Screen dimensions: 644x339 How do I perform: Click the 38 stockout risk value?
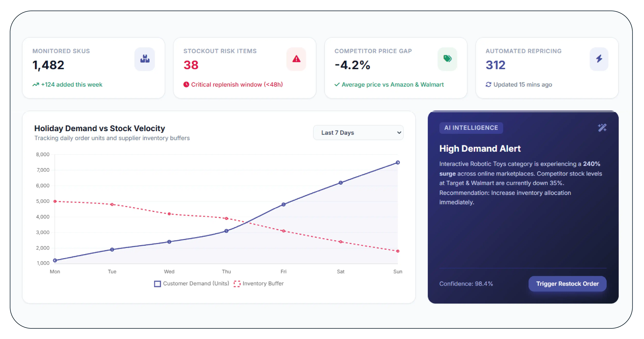191,65
